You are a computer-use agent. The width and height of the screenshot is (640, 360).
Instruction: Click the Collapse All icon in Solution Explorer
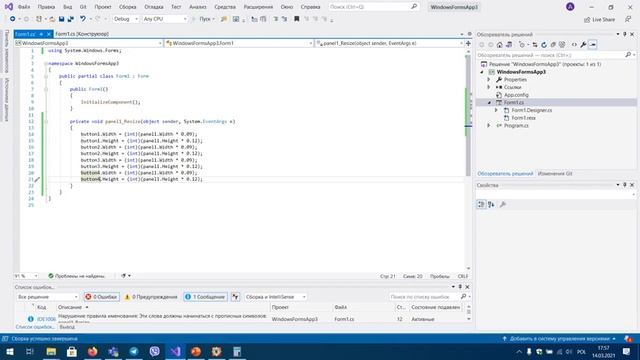[553, 45]
